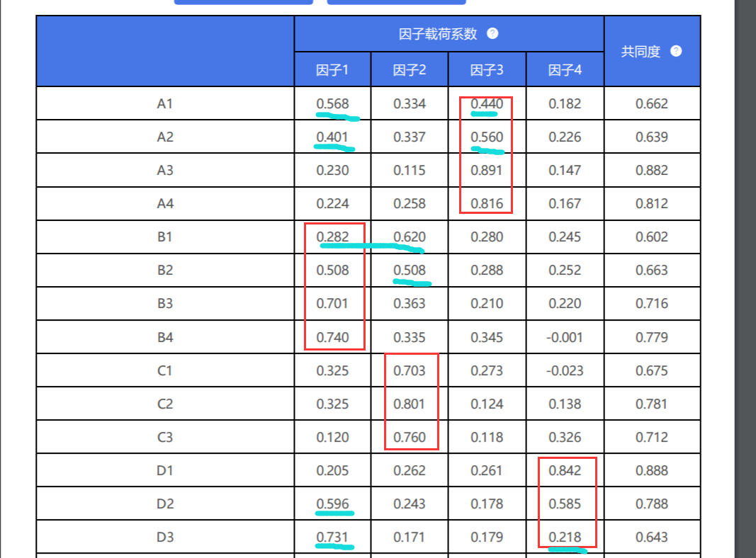Click the right blue button above table

[396, 2]
